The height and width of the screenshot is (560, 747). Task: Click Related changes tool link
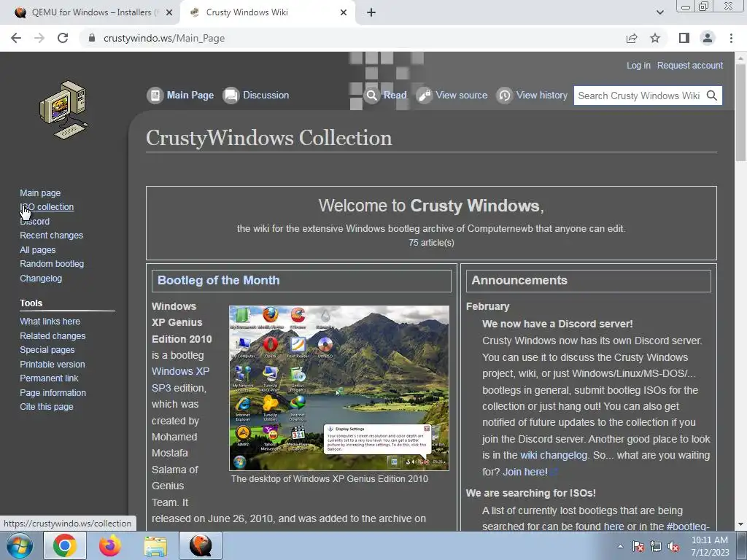coord(53,335)
